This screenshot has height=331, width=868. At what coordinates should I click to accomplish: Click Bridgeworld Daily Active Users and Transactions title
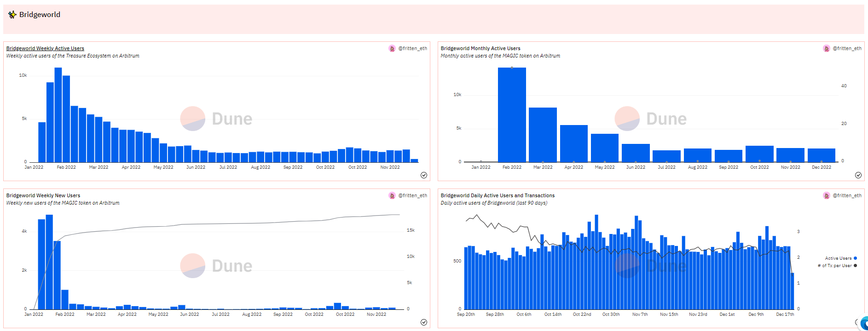click(x=498, y=195)
